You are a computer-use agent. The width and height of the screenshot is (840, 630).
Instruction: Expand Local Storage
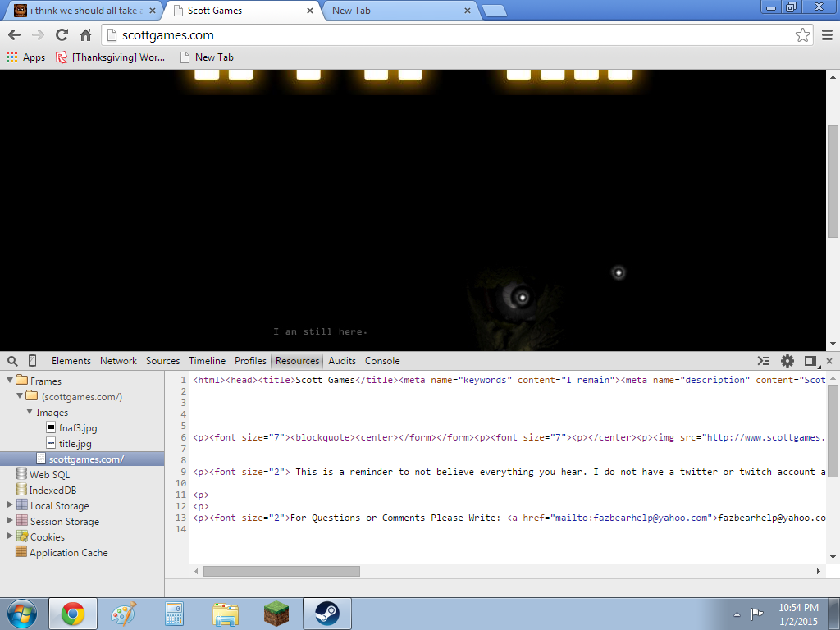click(x=10, y=504)
